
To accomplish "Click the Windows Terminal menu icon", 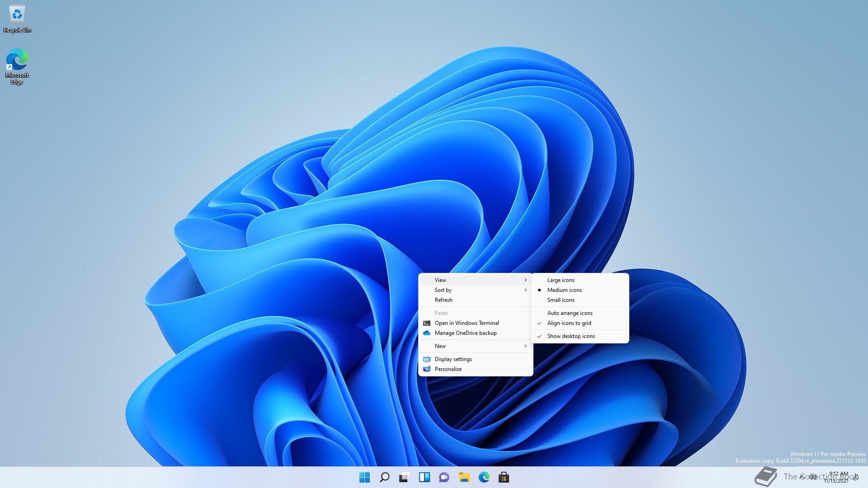I will point(426,323).
